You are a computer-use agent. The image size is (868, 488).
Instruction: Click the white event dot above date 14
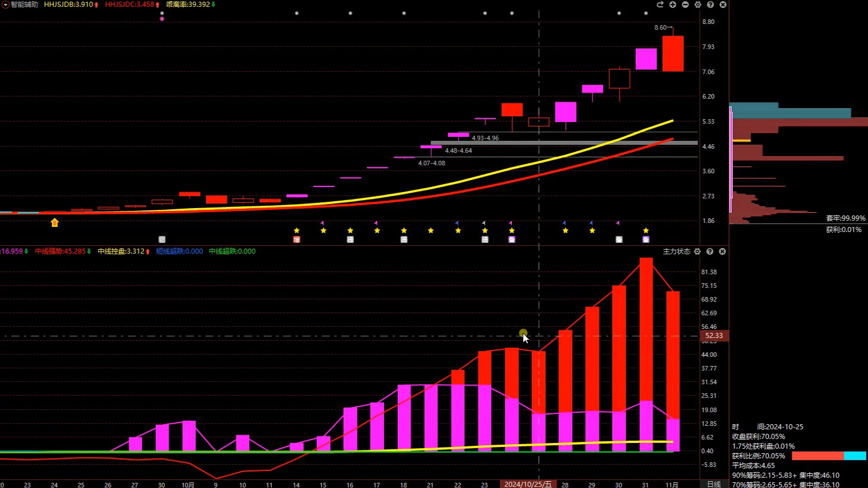(297, 13)
